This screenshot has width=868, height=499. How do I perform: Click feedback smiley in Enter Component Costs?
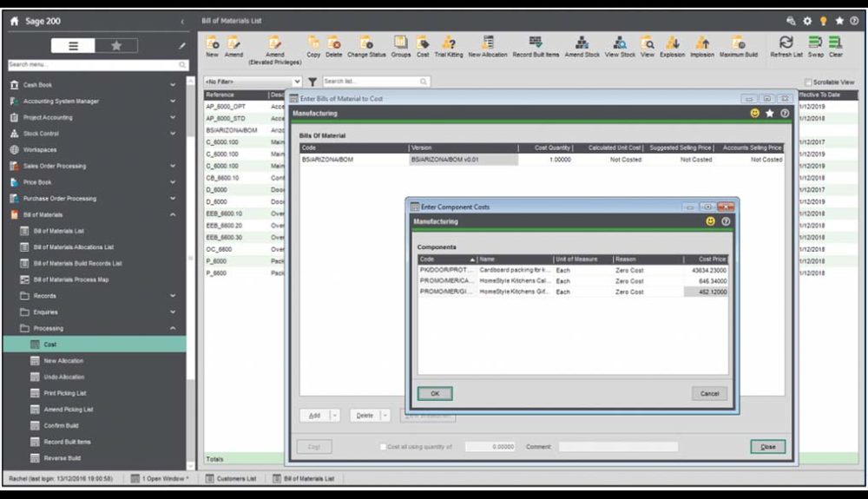710,221
